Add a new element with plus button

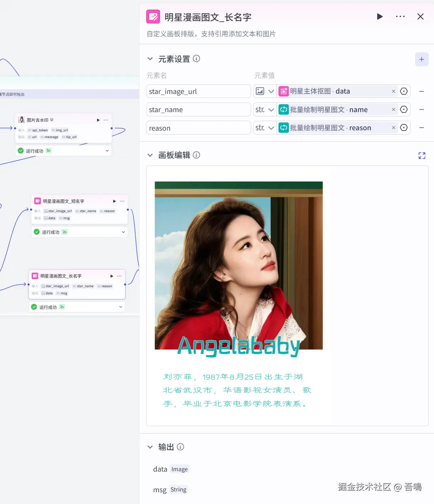coord(422,59)
